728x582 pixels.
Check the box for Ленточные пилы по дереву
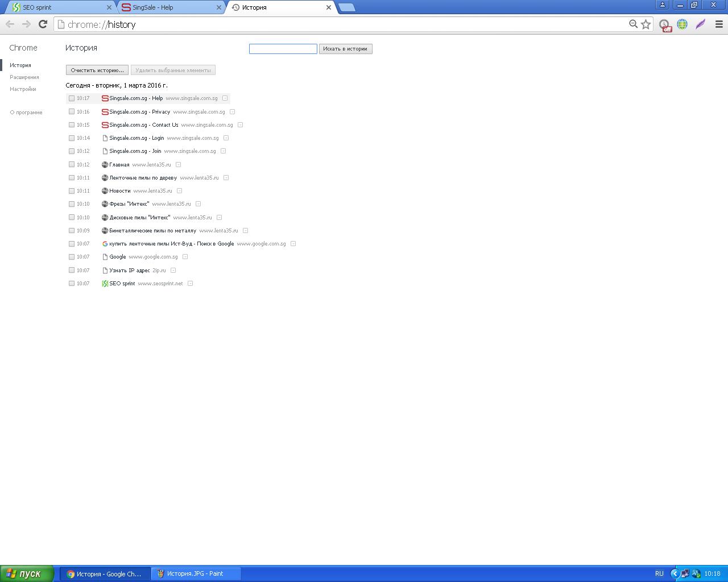[x=72, y=178]
